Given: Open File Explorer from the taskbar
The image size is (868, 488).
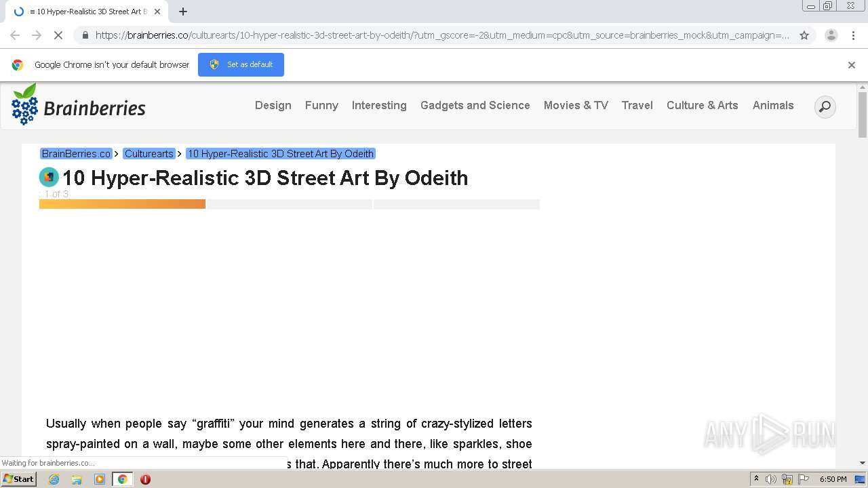Looking at the screenshot, I should pos(77,479).
